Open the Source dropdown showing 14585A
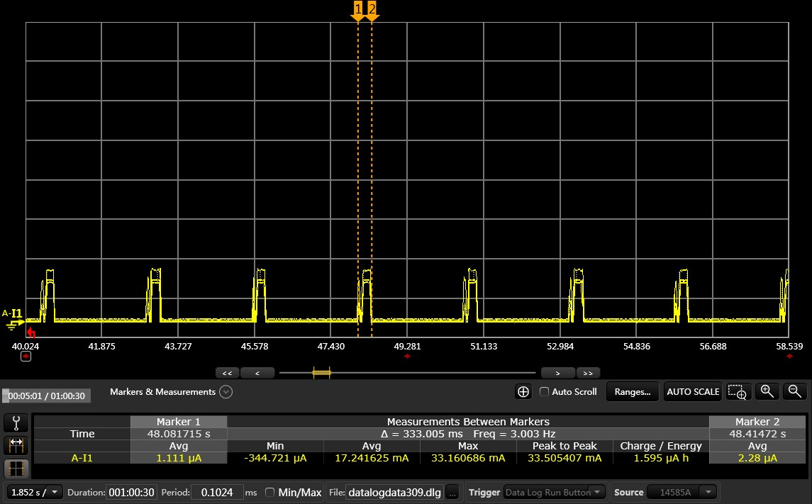The width and height of the screenshot is (812, 504). coord(682,492)
